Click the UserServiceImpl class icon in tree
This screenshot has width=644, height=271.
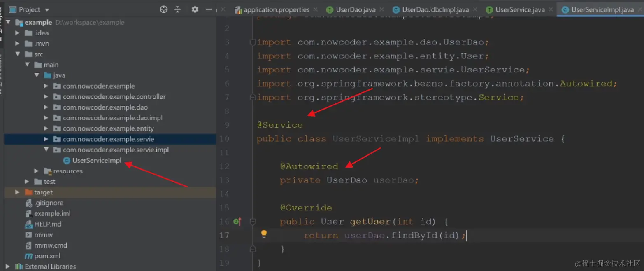coord(67,161)
